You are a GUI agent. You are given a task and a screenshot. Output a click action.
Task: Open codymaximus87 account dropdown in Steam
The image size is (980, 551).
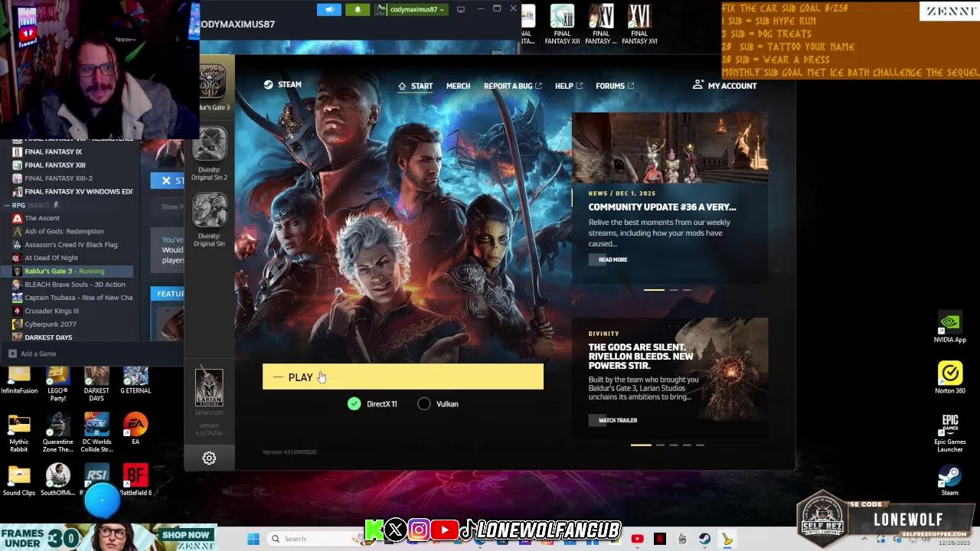coord(411,9)
